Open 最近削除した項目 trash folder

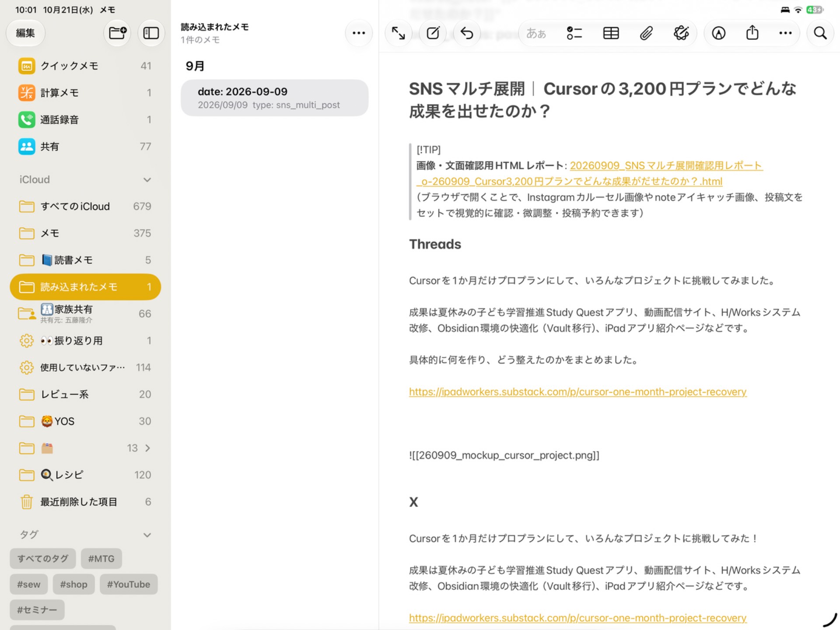point(85,502)
